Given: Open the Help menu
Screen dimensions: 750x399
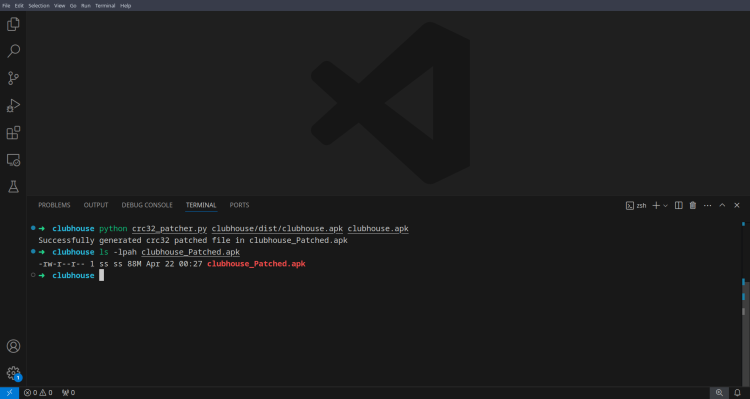Looking at the screenshot, I should tap(125, 6).
